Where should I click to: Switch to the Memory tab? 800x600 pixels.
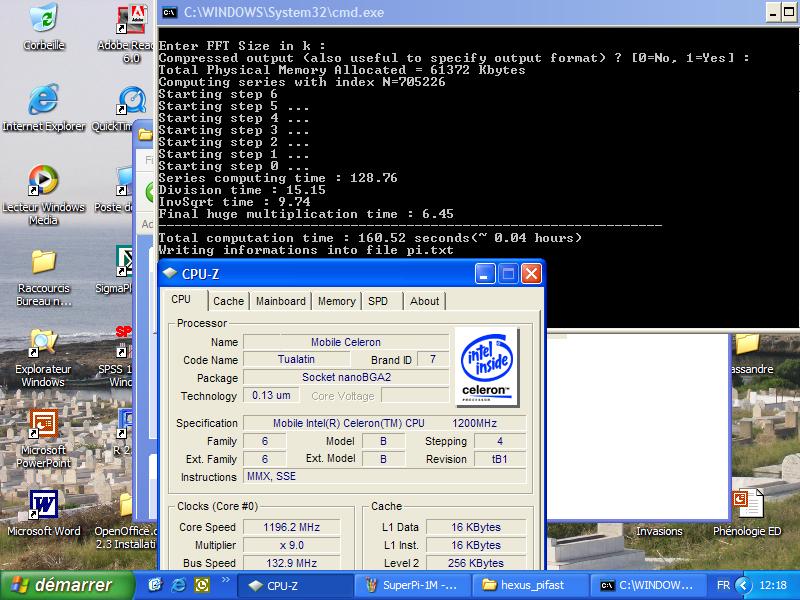(337, 301)
